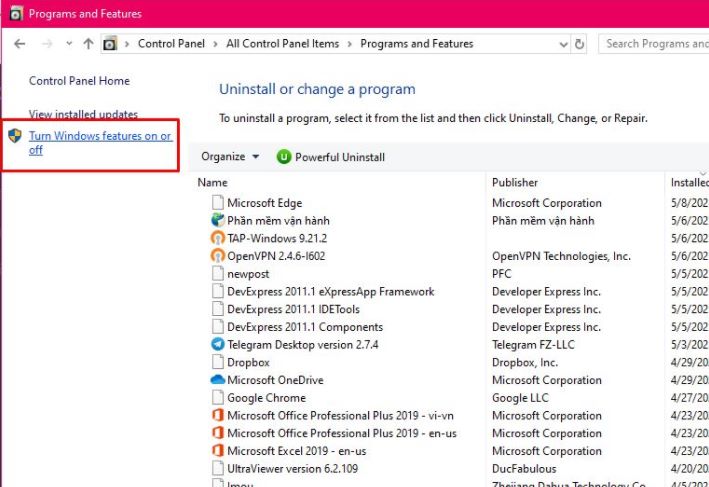The image size is (709, 487).
Task: Select Microsoft Excel 2019 - en-us
Action: coord(297,451)
